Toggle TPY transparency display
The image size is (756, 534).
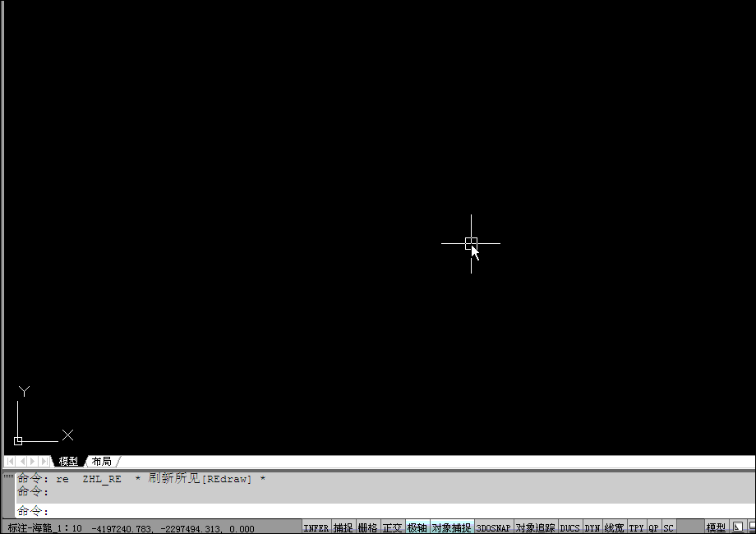point(636,527)
